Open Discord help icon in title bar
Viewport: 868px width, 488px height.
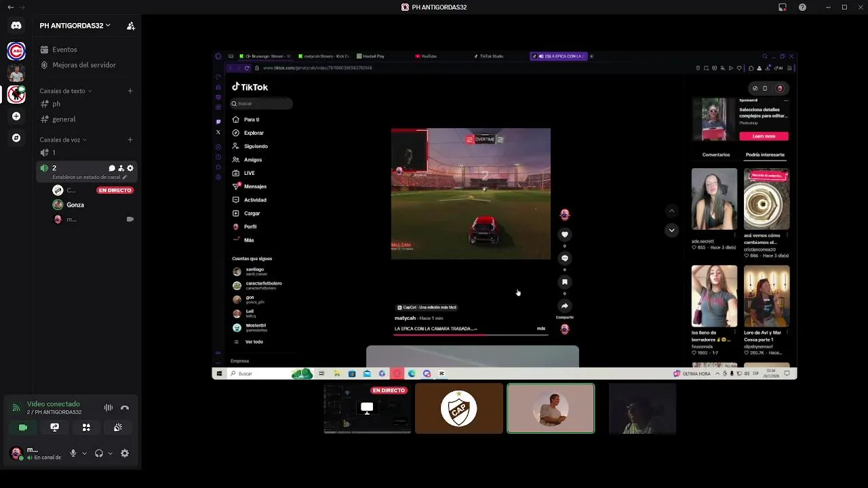(x=803, y=7)
